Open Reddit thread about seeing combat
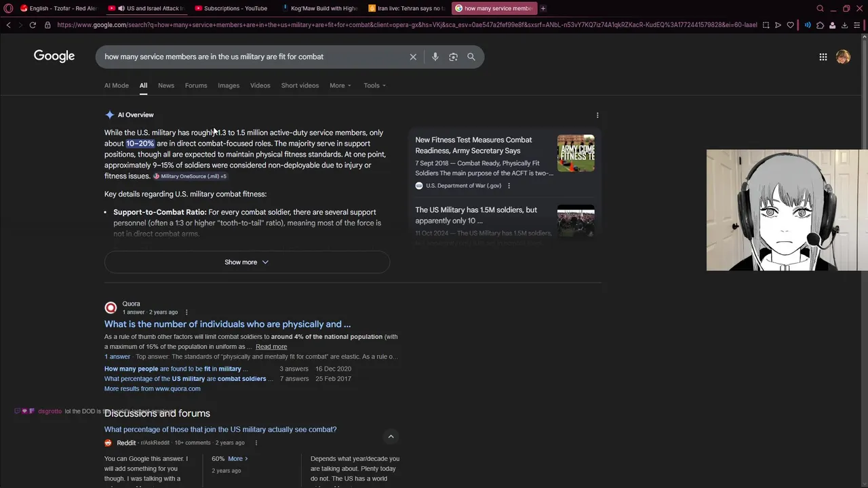Image resolution: width=868 pixels, height=488 pixels. 220,430
